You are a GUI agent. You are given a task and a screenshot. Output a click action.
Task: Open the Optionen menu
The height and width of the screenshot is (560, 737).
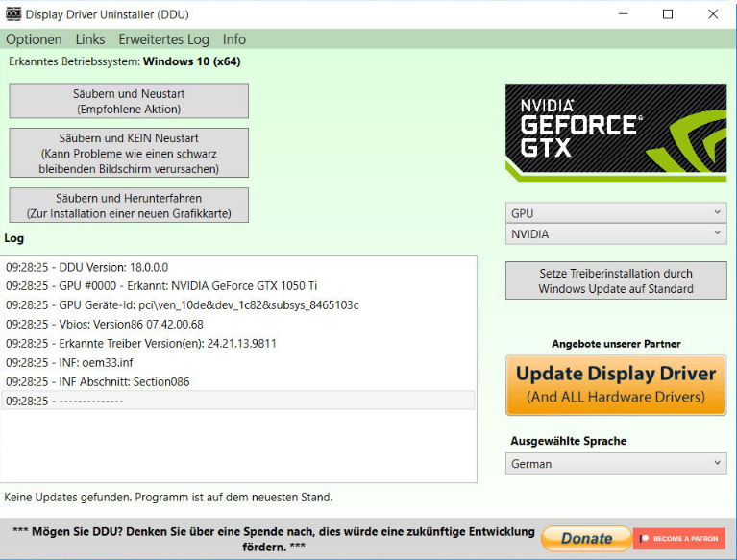[34, 39]
